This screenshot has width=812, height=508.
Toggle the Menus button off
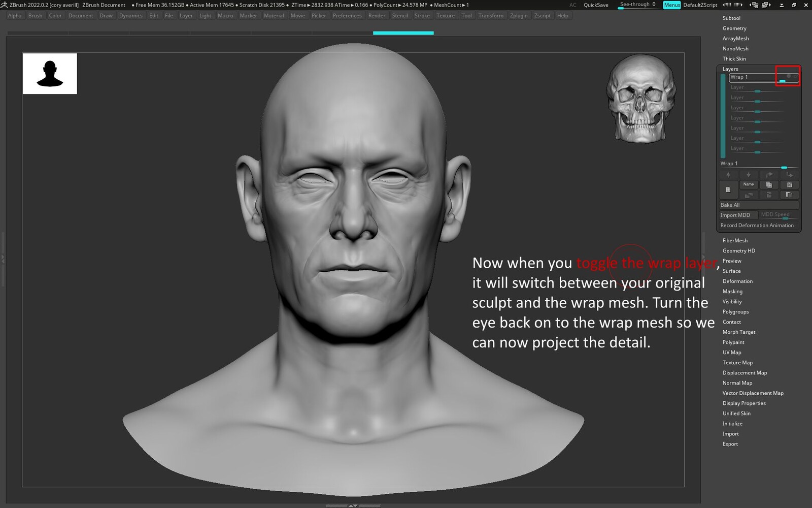pos(671,5)
